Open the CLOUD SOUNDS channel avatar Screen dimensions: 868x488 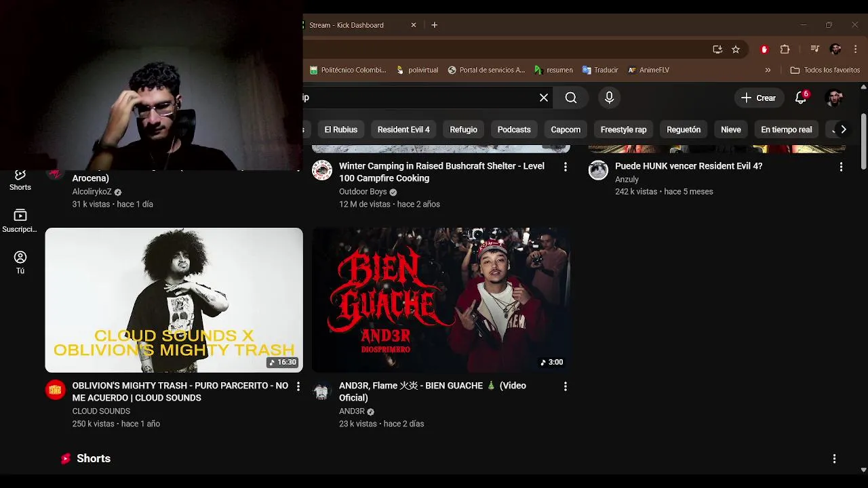point(55,390)
